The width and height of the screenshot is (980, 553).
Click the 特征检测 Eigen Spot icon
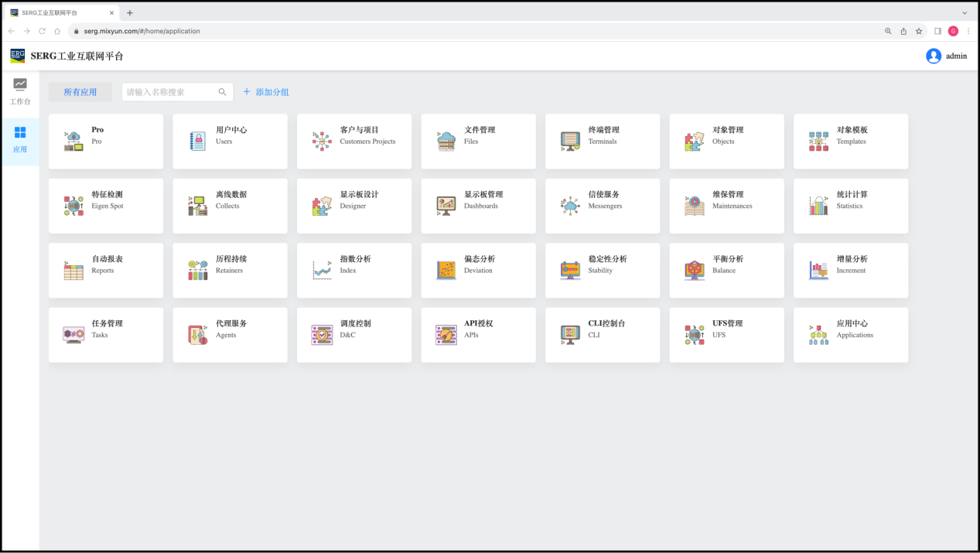point(73,206)
